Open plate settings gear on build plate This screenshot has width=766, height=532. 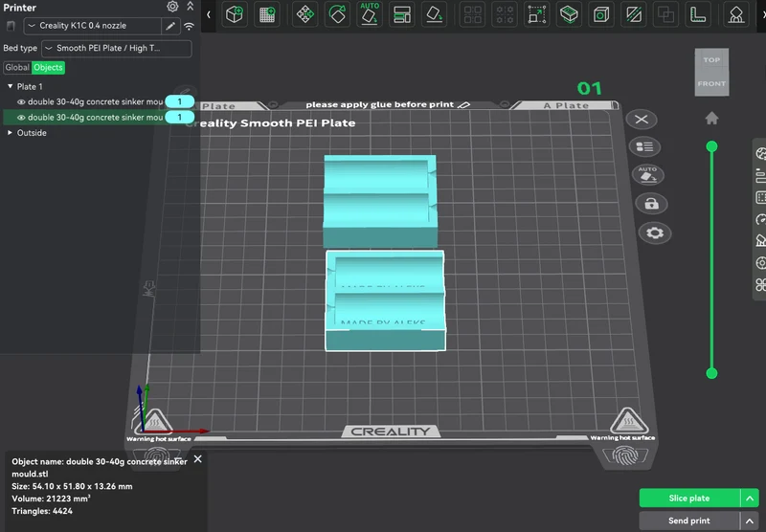point(655,233)
